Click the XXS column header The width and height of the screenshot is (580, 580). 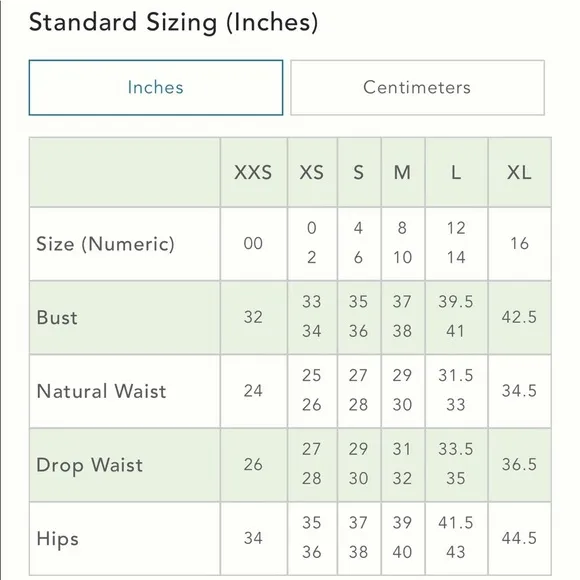pyautogui.click(x=253, y=172)
